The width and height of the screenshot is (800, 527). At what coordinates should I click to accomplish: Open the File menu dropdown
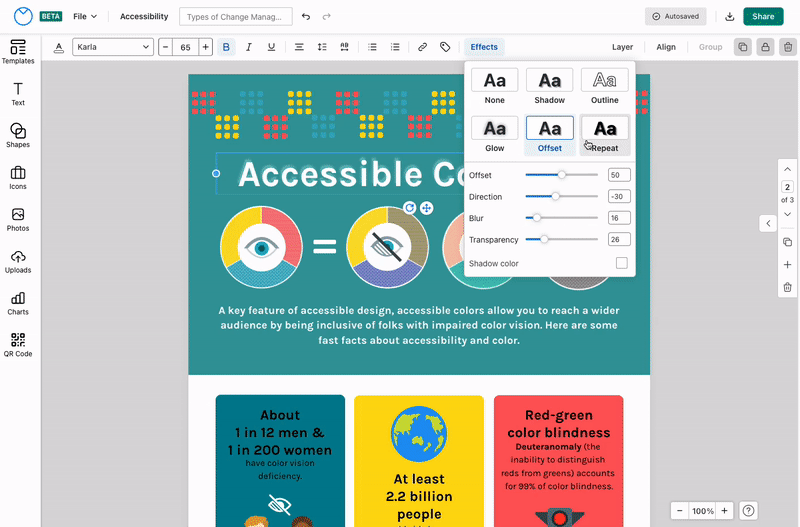click(x=85, y=16)
